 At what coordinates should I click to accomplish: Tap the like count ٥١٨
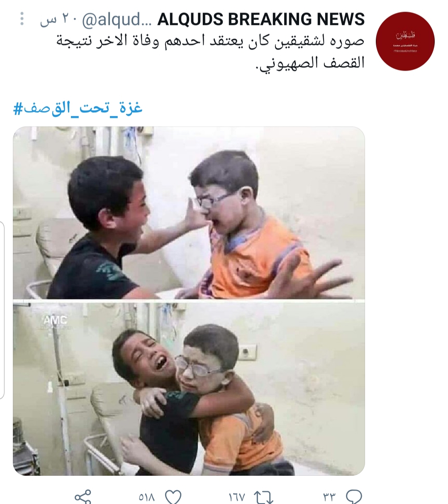tap(147, 497)
